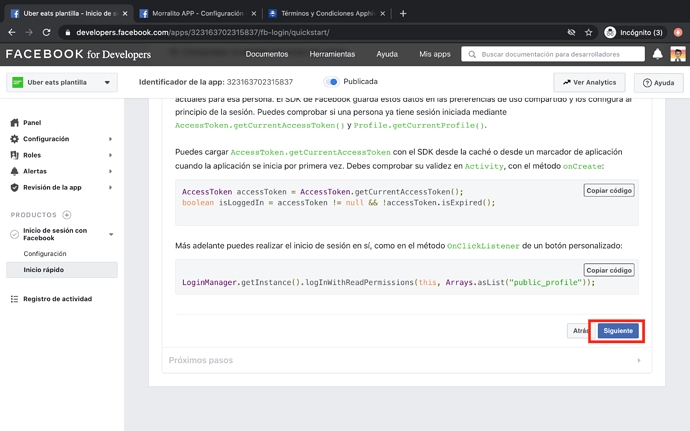
Task: Click the add product plus icon
Action: point(67,215)
